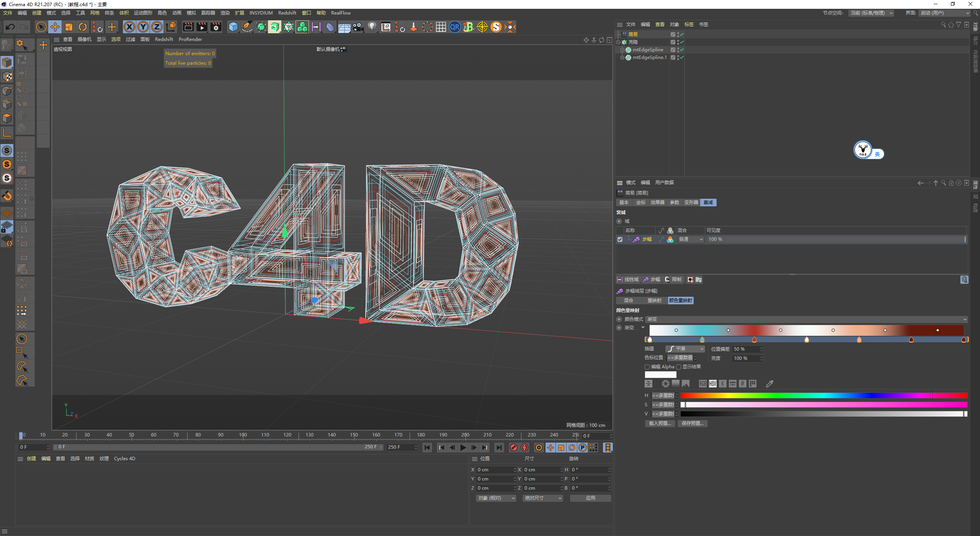Click the Spline Pen tool icon
Screen dimensions: 980x536
(247, 27)
